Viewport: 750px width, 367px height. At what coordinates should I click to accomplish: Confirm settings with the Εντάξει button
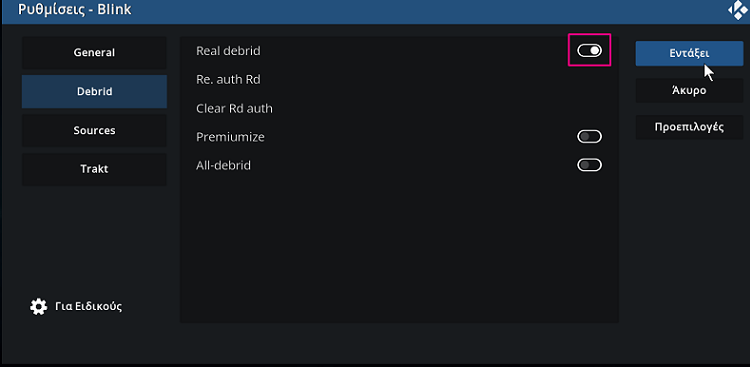689,54
